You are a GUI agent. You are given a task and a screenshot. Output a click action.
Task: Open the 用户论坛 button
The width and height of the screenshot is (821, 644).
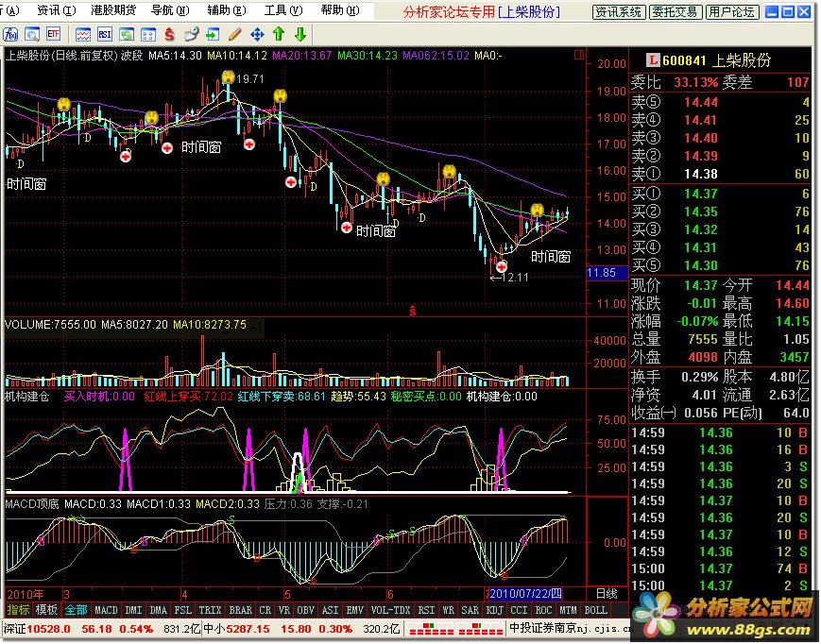point(731,12)
